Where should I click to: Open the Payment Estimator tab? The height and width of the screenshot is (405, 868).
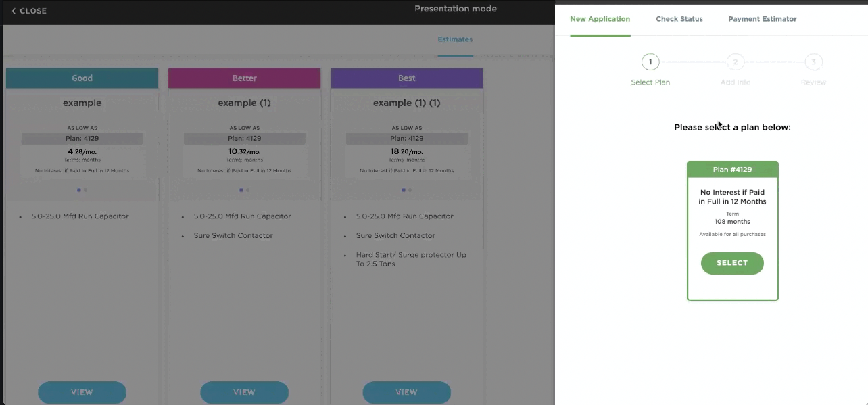[762, 19]
